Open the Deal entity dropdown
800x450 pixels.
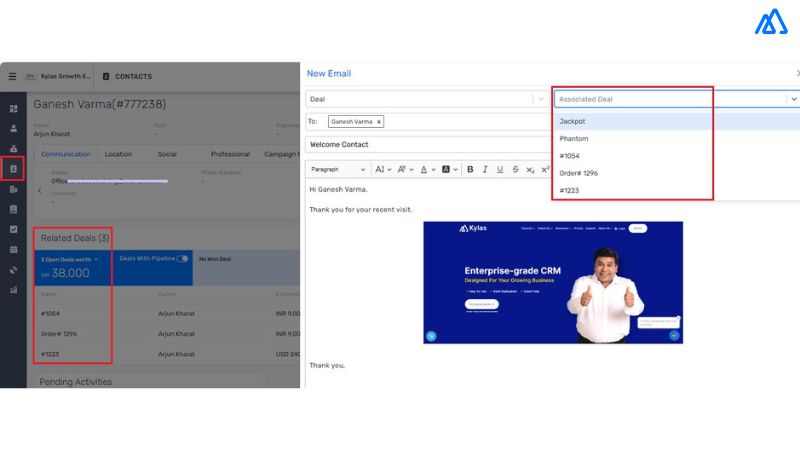(x=428, y=99)
